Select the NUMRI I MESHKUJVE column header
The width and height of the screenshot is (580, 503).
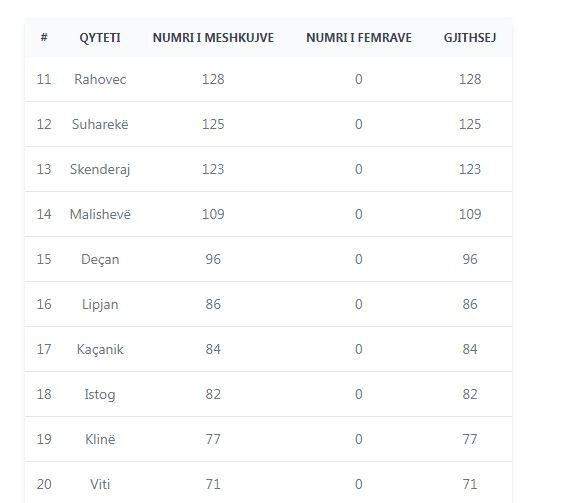[x=213, y=37]
